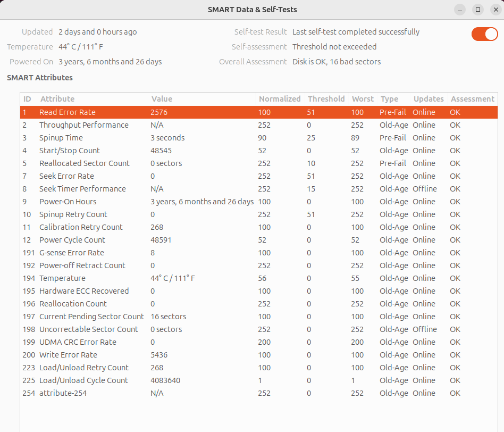
Task: Select the Current Pending Sector Count row
Action: coord(259,317)
